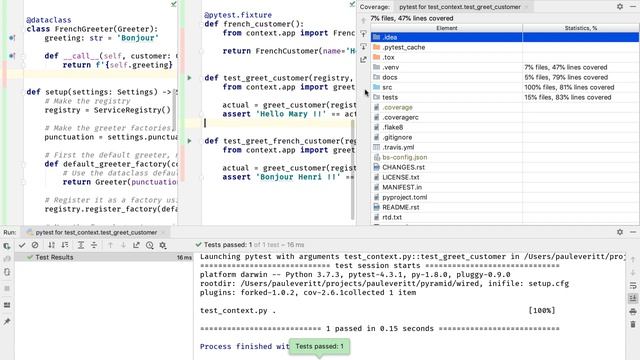
Task: Click Expand All in test toolbar
Action: 81,245
